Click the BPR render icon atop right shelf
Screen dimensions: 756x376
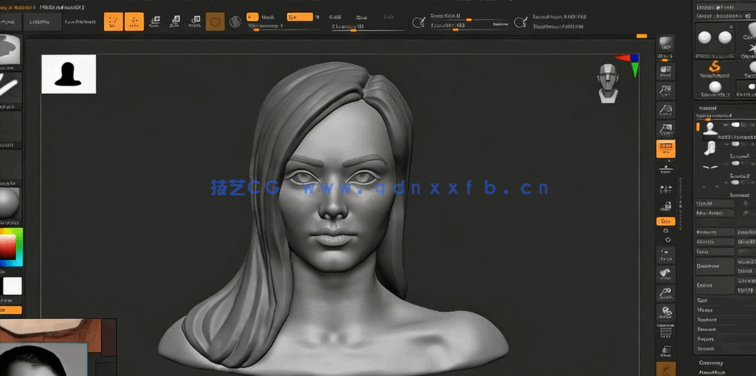(666, 44)
